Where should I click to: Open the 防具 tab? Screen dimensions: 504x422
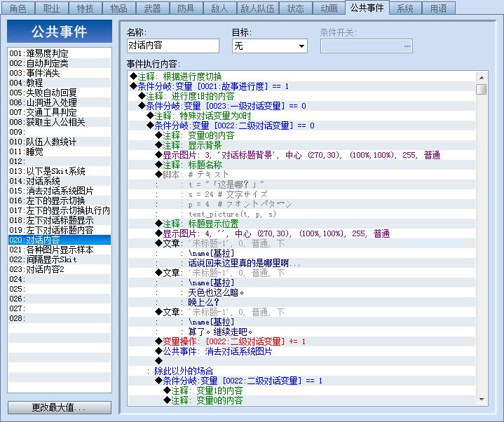(x=186, y=8)
